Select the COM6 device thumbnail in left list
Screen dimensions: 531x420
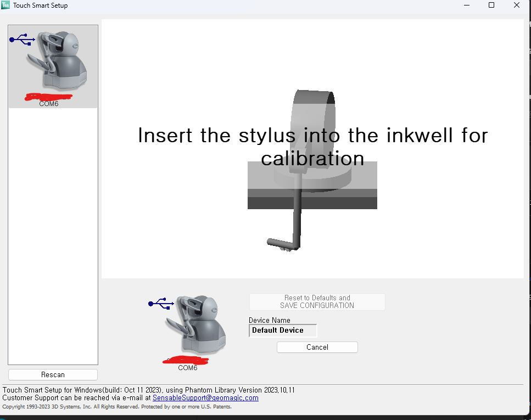tap(53, 67)
